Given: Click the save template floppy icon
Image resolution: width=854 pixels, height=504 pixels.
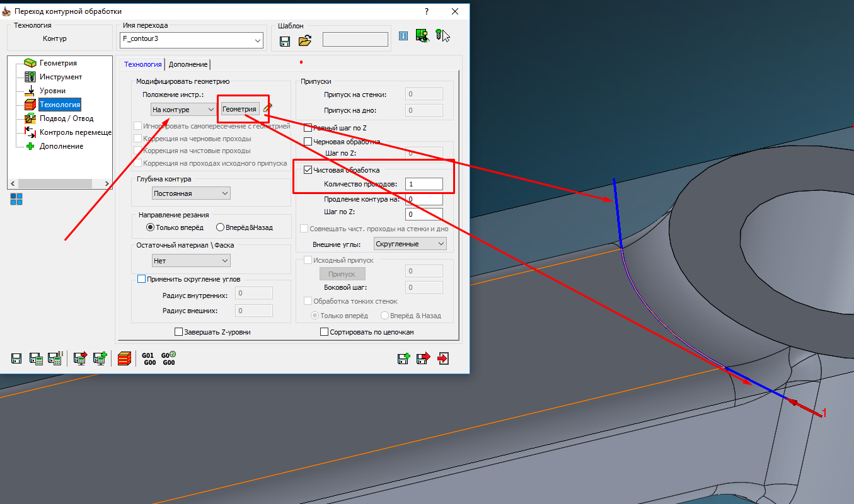Looking at the screenshot, I should pyautogui.click(x=285, y=42).
